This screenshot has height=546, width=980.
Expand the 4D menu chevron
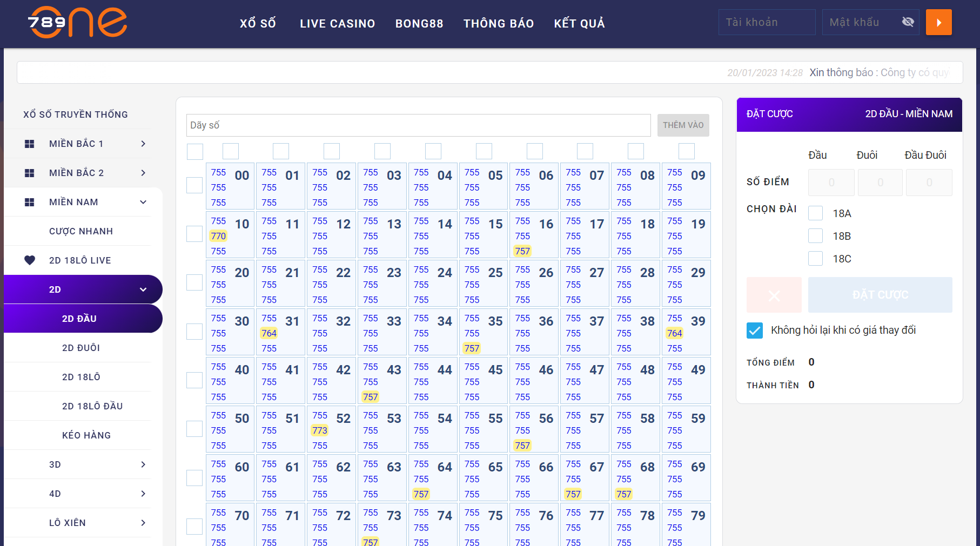point(143,494)
